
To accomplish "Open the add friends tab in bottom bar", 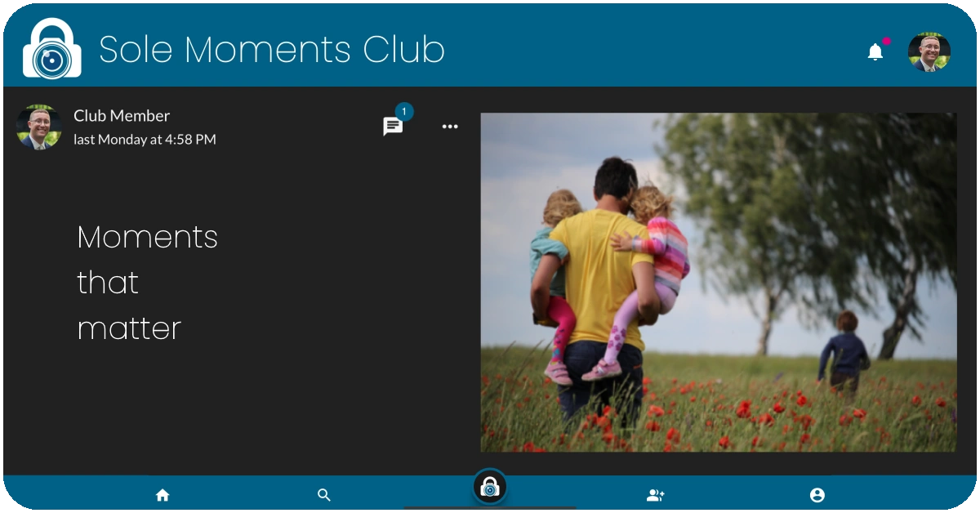I will (x=655, y=495).
